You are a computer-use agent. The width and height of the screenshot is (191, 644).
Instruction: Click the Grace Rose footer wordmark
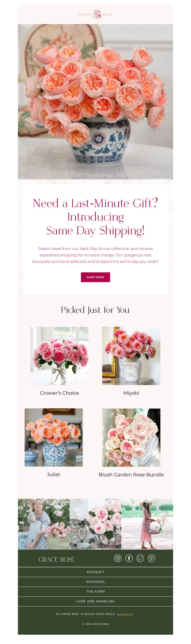pos(57,559)
